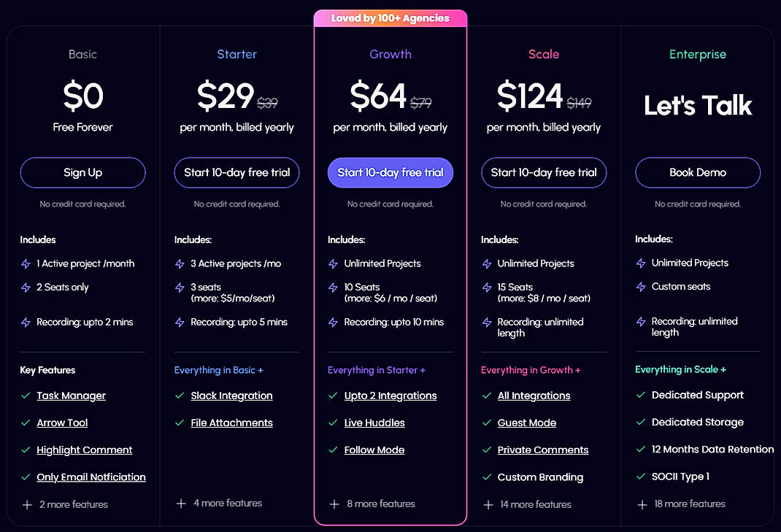This screenshot has width=781, height=532.
Task: Click the checkmark next to Slack Integration
Action: [179, 396]
